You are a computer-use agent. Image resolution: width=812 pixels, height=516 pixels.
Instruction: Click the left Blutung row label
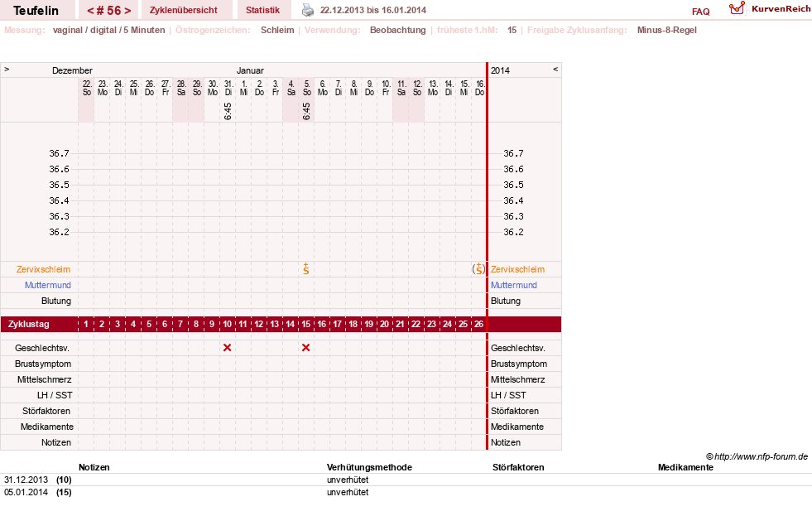[56, 301]
